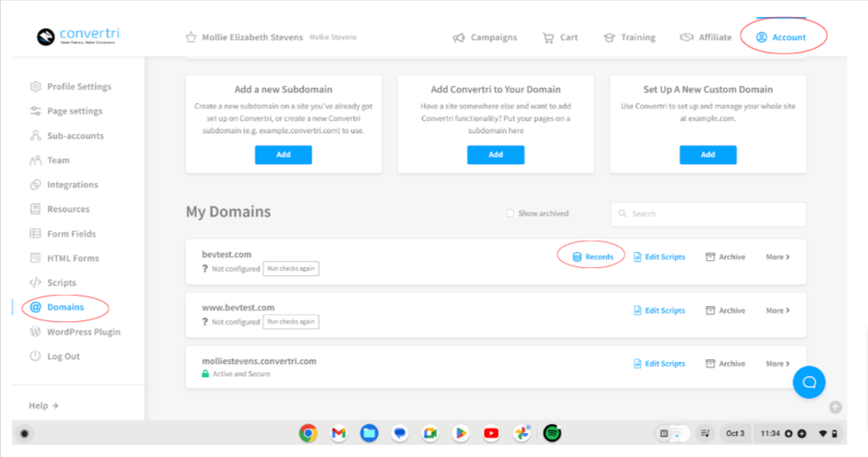The height and width of the screenshot is (457, 868).
Task: Open HTML Forms
Action: (x=64, y=258)
